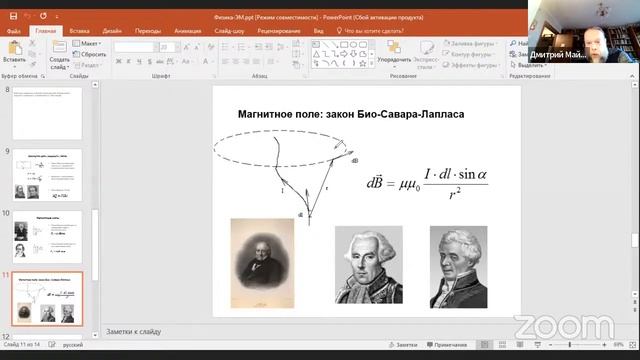Click the Создать слайд new slide icon

pos(59,47)
